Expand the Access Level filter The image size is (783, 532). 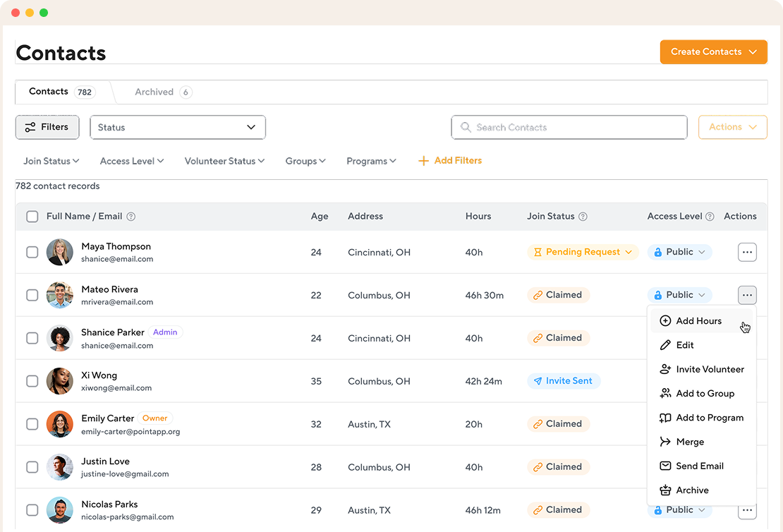[132, 161]
